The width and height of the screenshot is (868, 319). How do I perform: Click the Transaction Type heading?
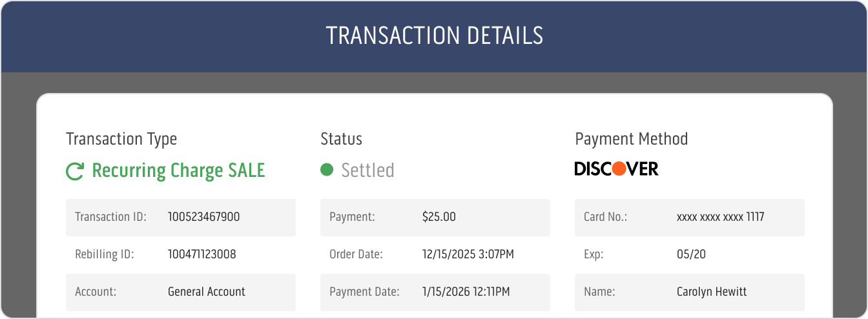[x=121, y=139]
